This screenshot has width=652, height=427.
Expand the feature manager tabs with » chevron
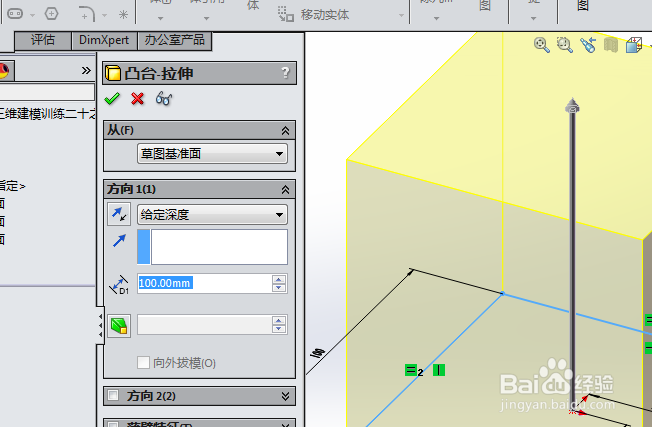click(86, 70)
